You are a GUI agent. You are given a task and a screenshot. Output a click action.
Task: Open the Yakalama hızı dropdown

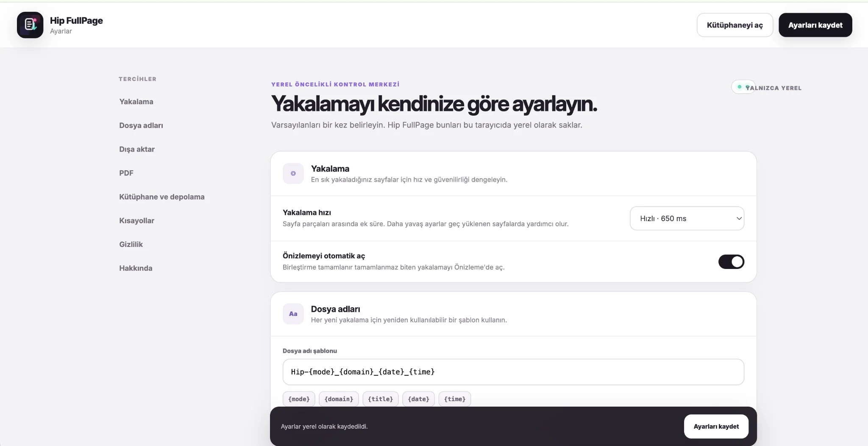[x=687, y=219]
